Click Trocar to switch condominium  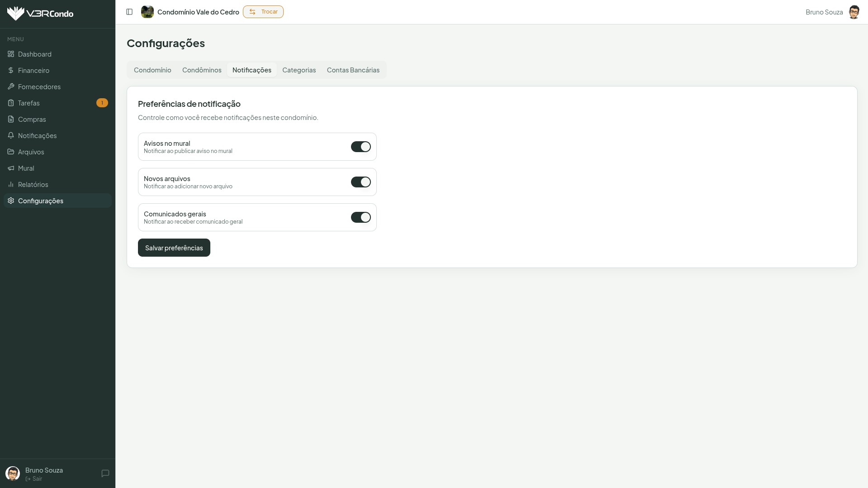pyautogui.click(x=263, y=12)
